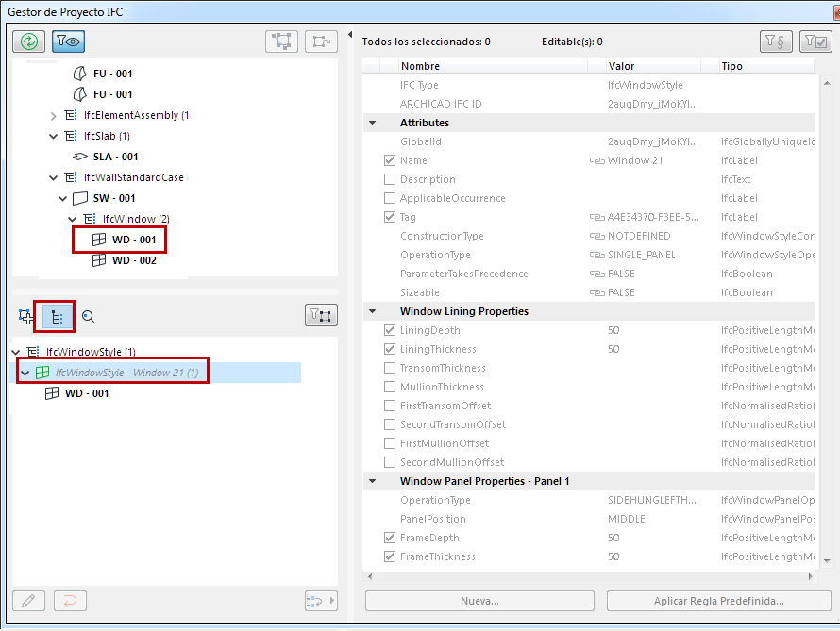
Task: Select WD - 002 tree item
Action: (134, 260)
